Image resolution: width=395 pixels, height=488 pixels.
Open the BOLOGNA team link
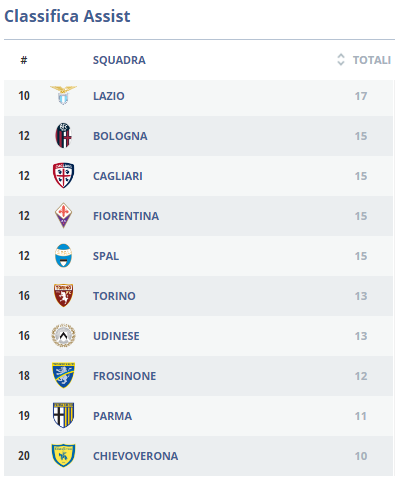(120, 136)
